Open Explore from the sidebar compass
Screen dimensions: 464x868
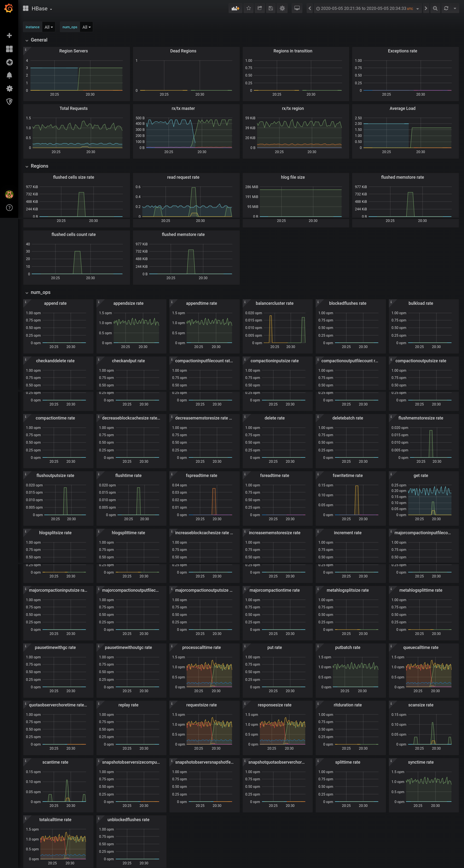click(9, 62)
